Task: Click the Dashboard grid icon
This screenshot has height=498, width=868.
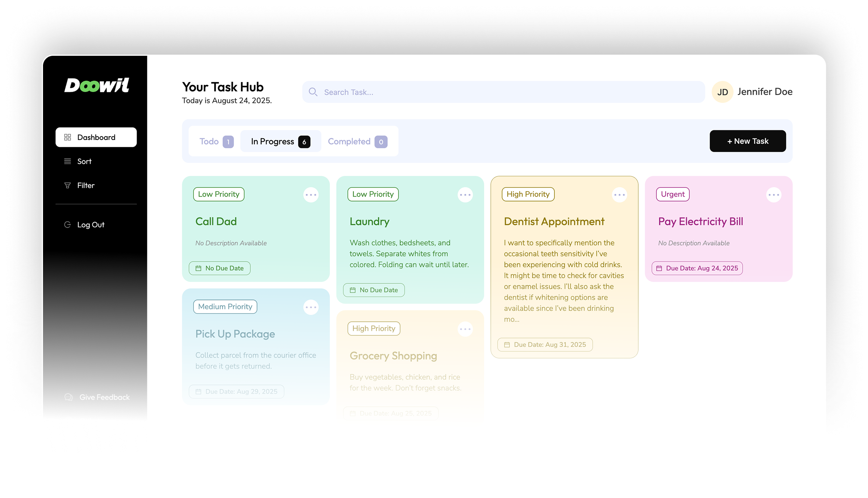Action: (x=67, y=137)
